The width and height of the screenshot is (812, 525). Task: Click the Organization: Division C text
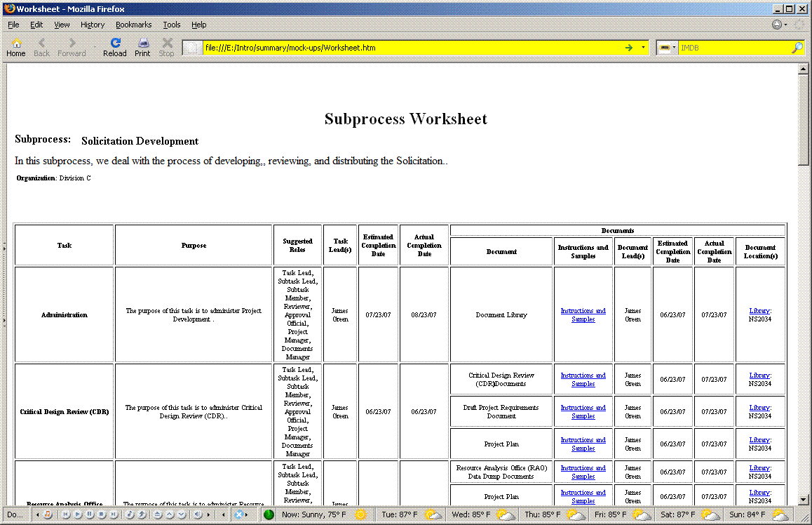pyautogui.click(x=53, y=178)
